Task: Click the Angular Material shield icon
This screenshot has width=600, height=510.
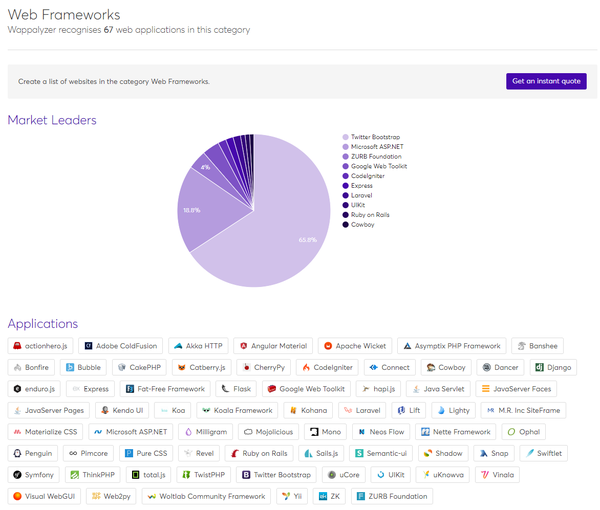Action: coord(243,346)
